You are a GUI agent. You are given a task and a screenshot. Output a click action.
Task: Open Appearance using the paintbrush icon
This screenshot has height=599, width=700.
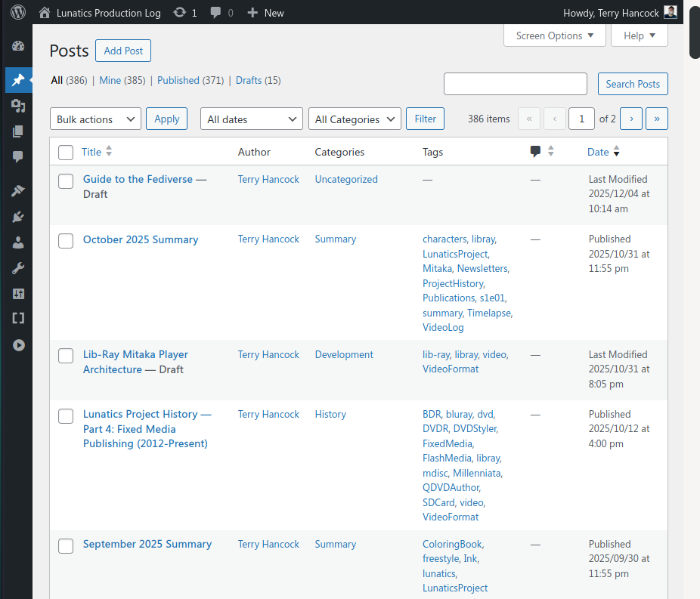(x=18, y=191)
